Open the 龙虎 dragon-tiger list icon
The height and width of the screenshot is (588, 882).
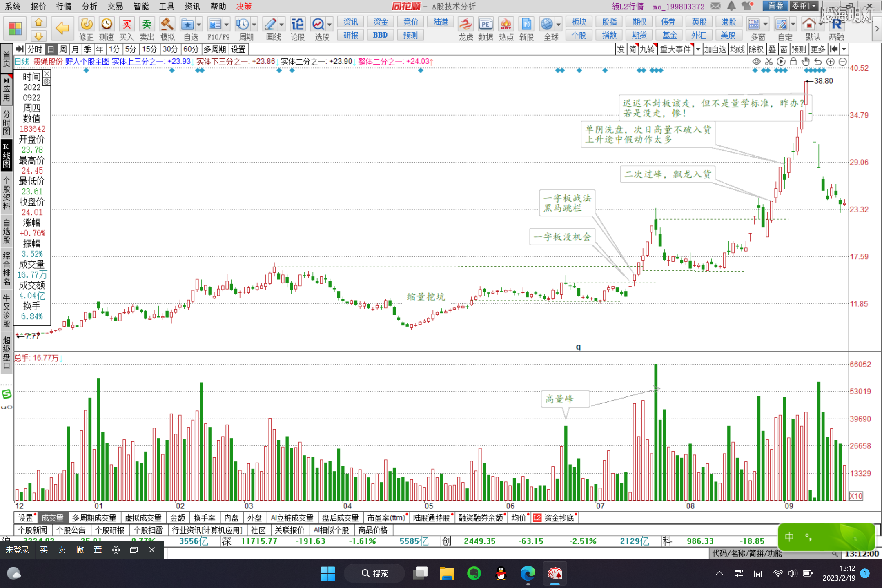coord(465,24)
